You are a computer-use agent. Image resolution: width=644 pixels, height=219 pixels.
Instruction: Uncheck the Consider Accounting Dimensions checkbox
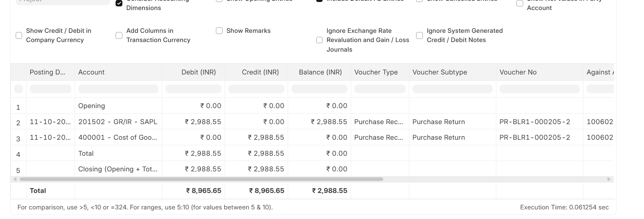point(119,4)
